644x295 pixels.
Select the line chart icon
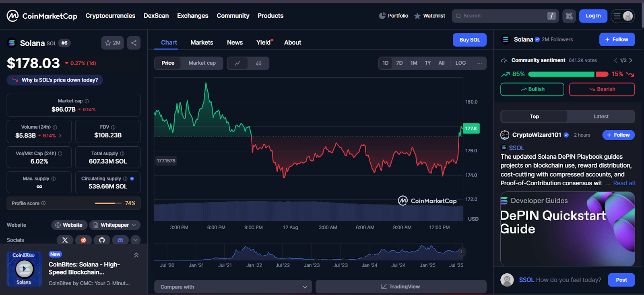(x=238, y=63)
